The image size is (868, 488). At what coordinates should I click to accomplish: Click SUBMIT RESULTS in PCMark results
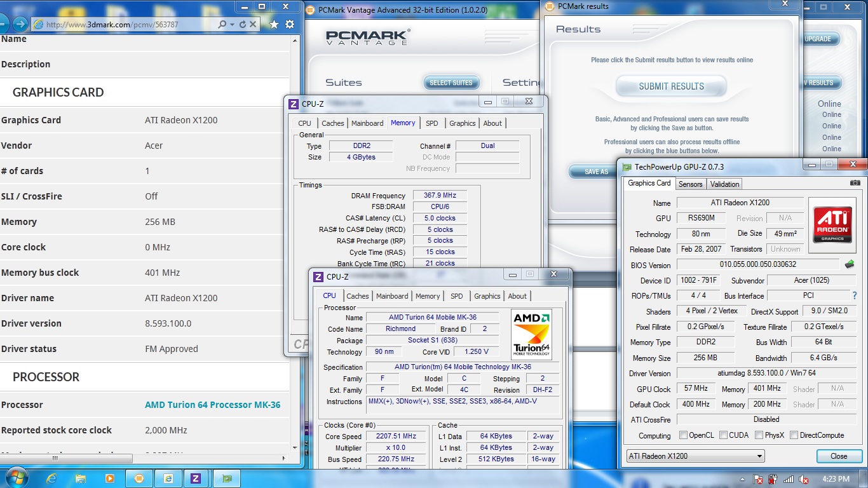click(671, 86)
